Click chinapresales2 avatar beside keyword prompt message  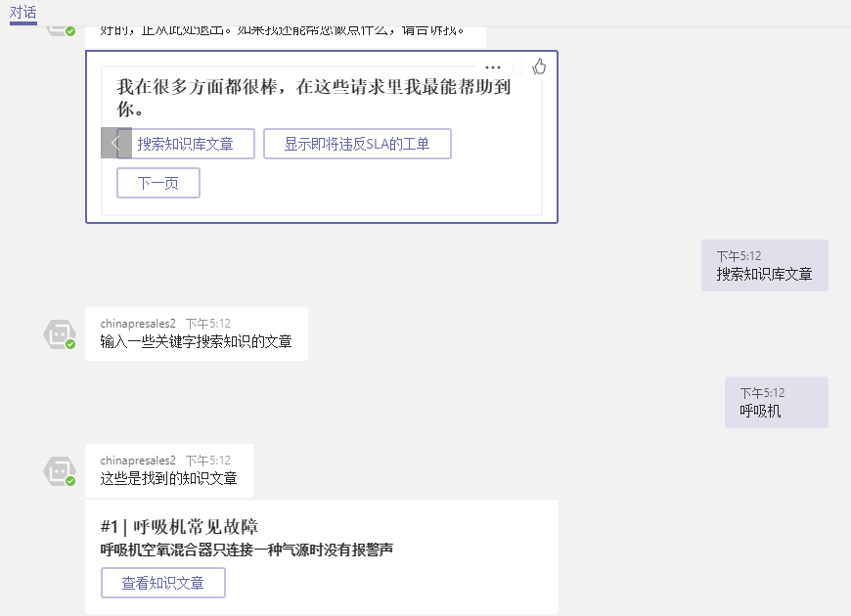pos(61,334)
